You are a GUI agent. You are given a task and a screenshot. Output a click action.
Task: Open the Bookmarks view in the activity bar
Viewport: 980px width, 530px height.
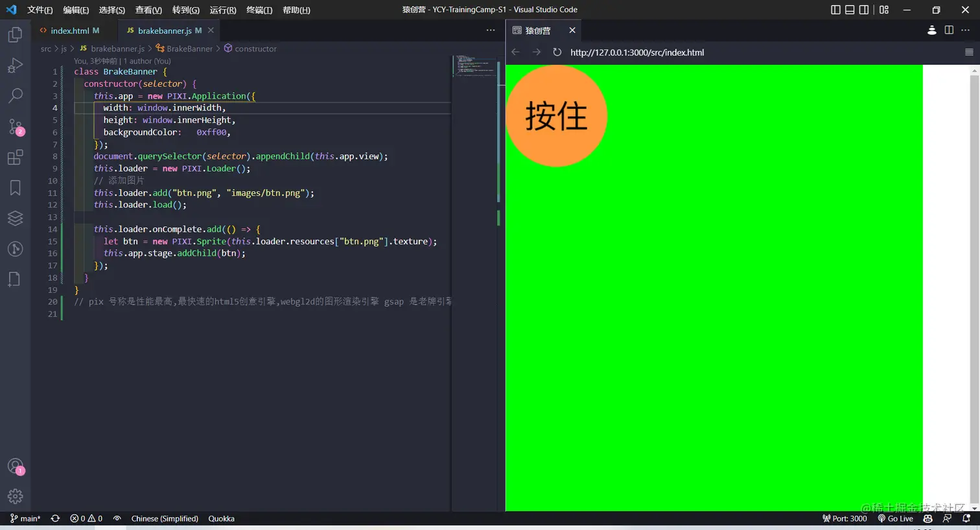[x=15, y=188]
